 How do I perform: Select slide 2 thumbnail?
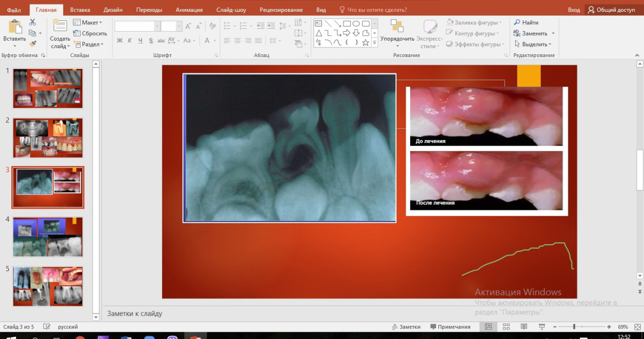(x=47, y=138)
